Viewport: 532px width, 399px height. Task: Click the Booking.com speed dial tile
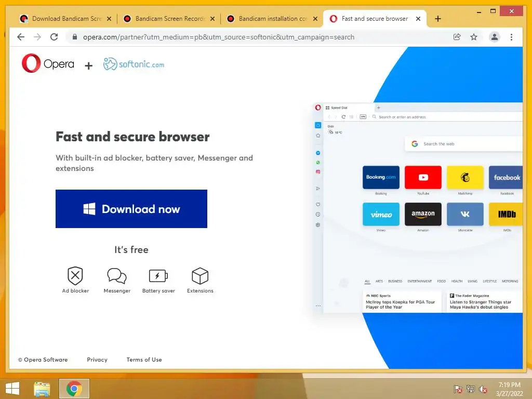coord(381,177)
